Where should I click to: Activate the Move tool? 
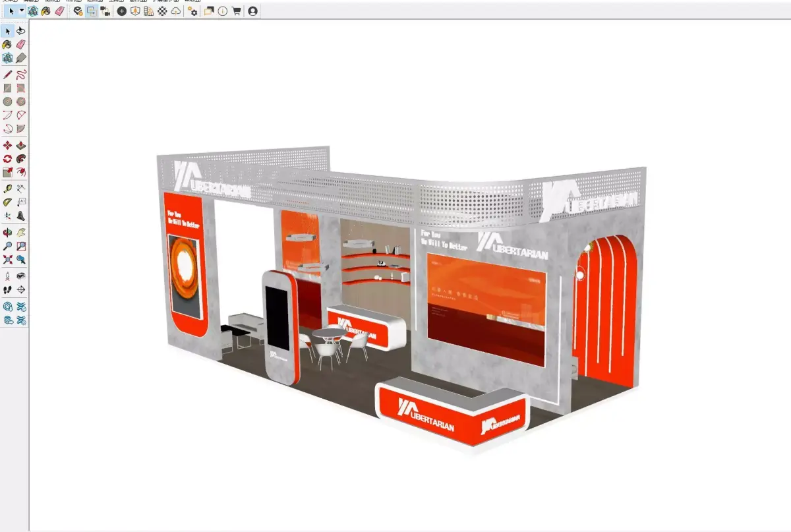(7, 145)
